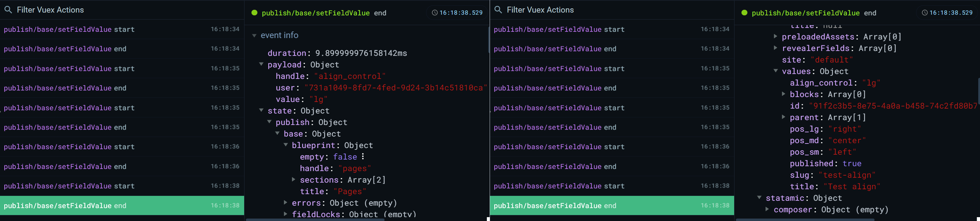Open the kebab menu beside empty: false
980x221 pixels.
pos(363,156)
